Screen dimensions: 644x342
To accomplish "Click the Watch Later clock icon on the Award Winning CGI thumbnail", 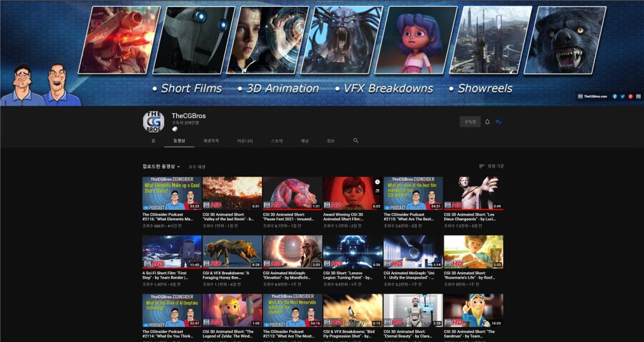I will point(377,182).
